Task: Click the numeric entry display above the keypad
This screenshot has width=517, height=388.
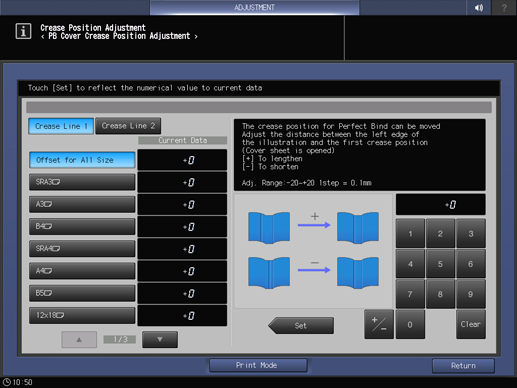Action: click(x=440, y=205)
